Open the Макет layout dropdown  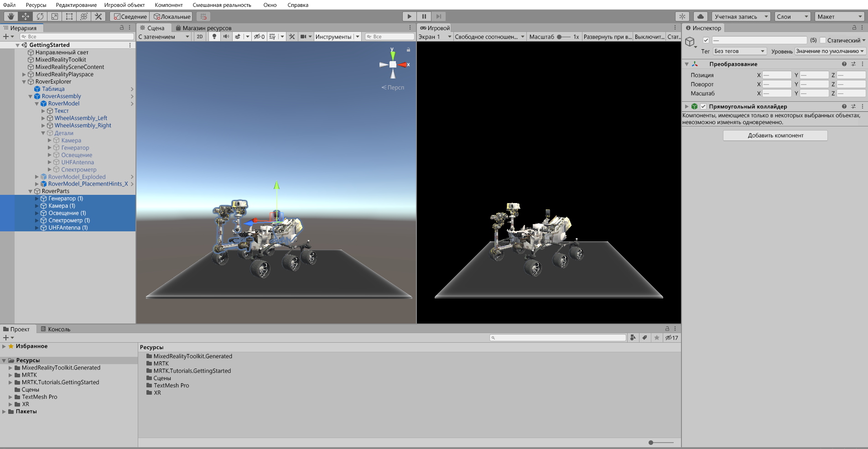[839, 16]
